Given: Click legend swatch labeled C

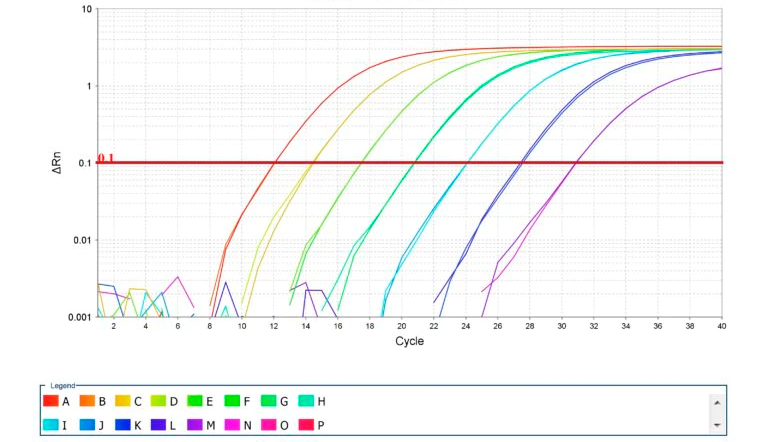Looking at the screenshot, I should tap(122, 401).
